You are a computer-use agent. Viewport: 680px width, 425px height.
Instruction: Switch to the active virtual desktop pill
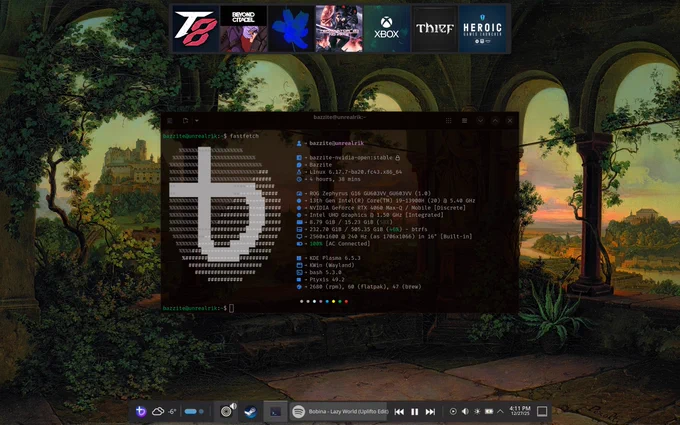click(x=190, y=411)
